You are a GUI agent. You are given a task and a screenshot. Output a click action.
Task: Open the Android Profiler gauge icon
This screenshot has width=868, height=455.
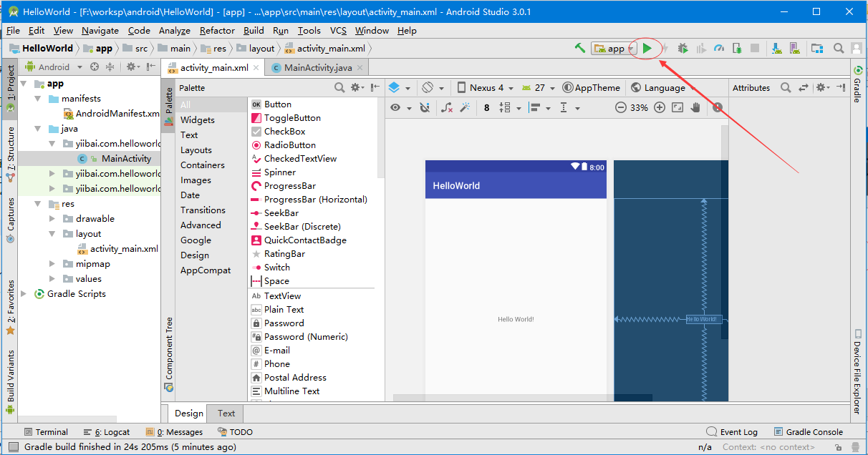click(x=718, y=48)
